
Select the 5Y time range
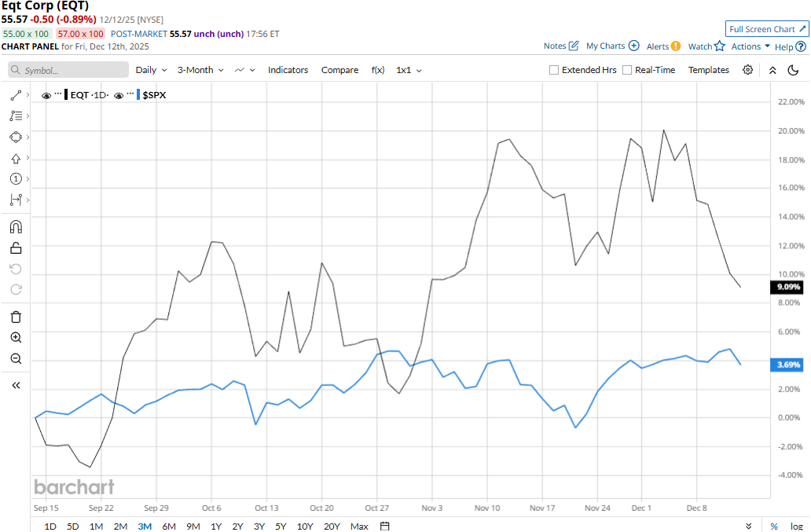click(x=281, y=526)
